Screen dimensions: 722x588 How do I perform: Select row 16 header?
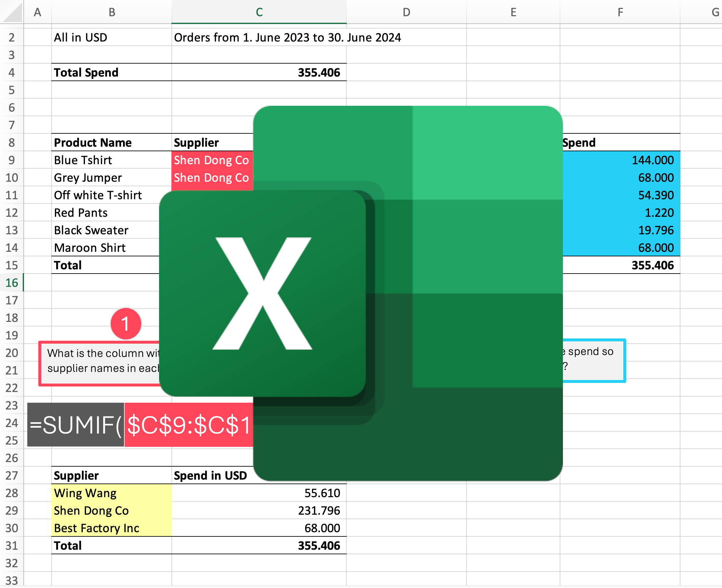[11, 283]
